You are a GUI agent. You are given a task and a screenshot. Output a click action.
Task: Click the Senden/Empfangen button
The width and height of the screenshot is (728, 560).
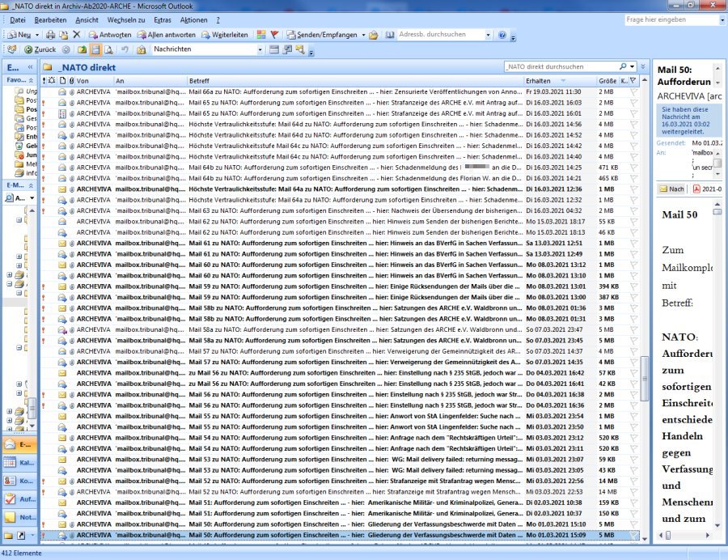(322, 35)
